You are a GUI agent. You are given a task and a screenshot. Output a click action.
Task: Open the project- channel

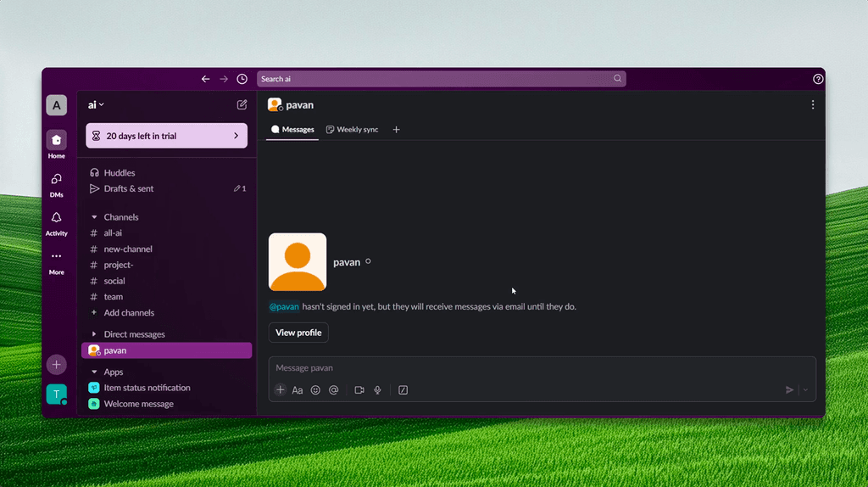[167, 265]
